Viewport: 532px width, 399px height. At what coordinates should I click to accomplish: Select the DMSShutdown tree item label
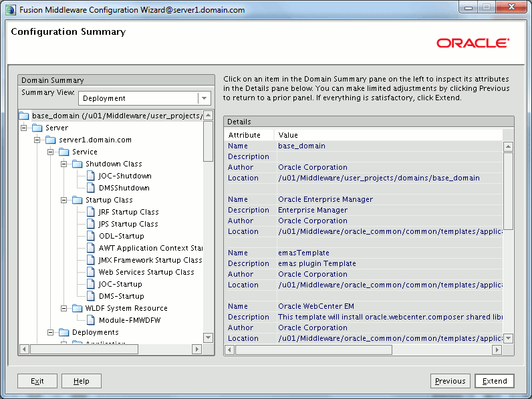124,188
